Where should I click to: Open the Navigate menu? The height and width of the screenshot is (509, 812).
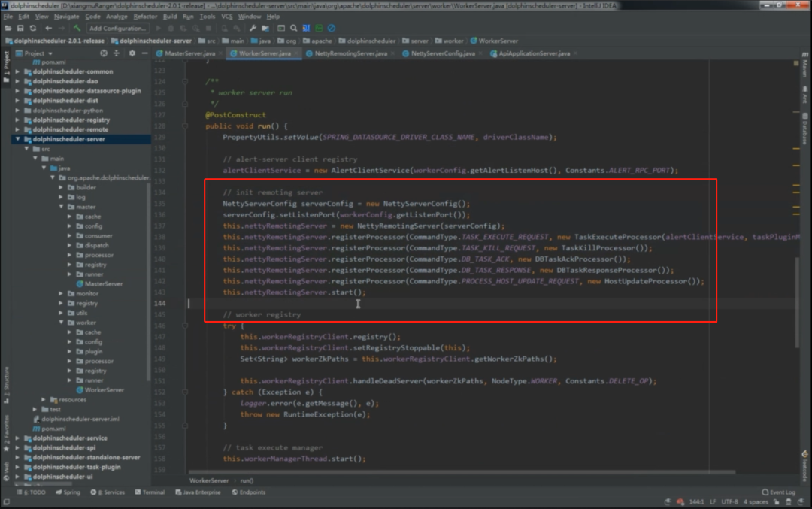click(66, 17)
